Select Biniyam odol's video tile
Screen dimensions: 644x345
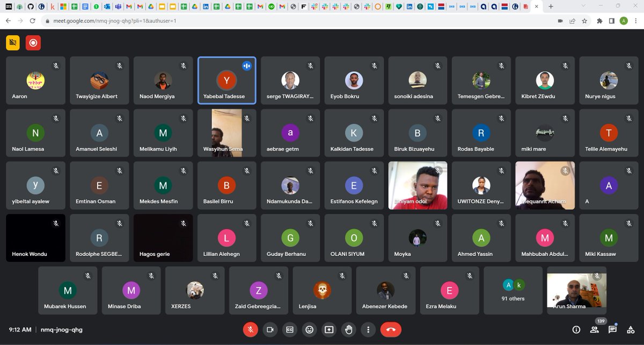click(418, 185)
